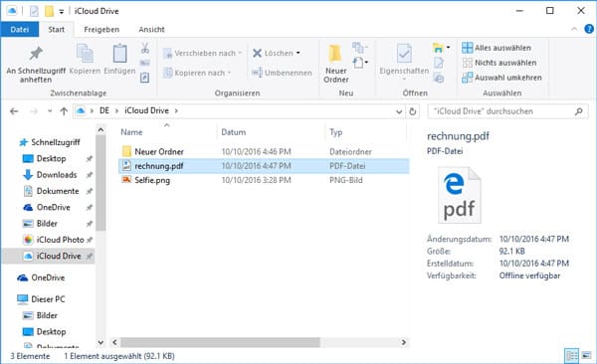Click the paste shortcut icon in Zwischenablage
This screenshot has height=364, width=597.
pos(144,78)
